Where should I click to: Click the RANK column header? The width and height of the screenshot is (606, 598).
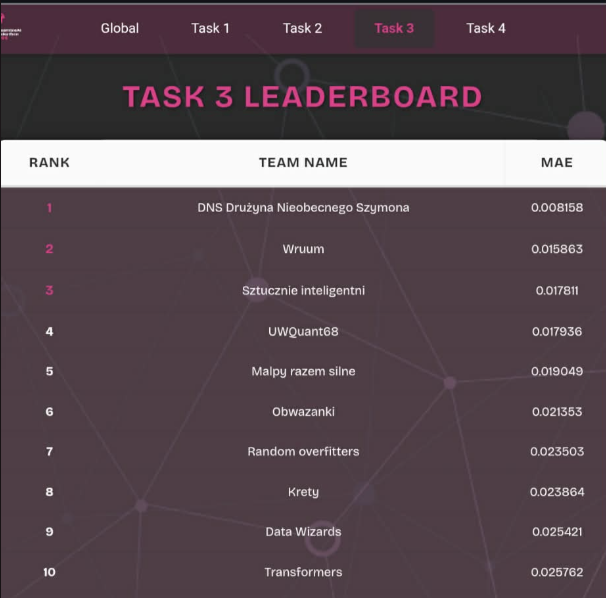tap(49, 162)
